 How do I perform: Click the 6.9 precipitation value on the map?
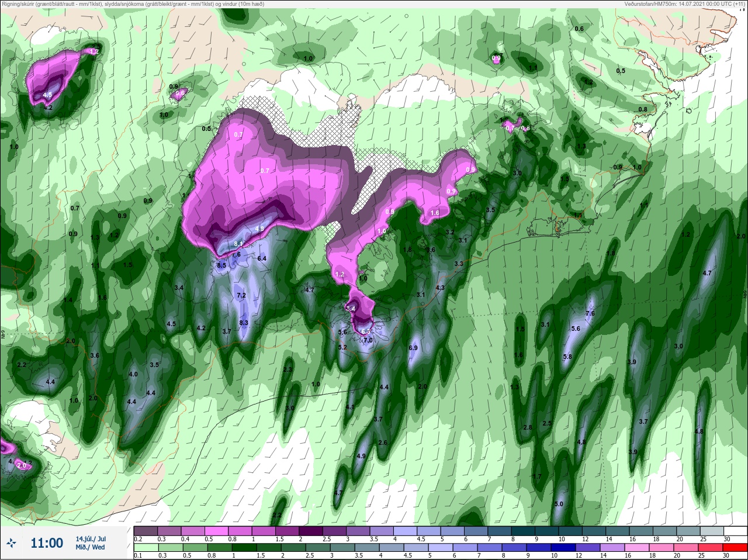tap(413, 348)
